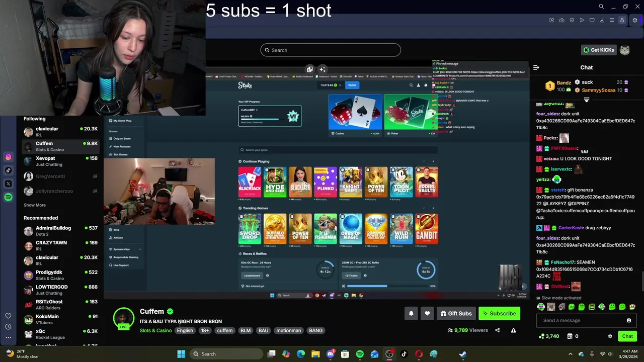Open the Cuffem streamer avatar
The width and height of the screenshot is (644, 362).
click(x=124, y=318)
